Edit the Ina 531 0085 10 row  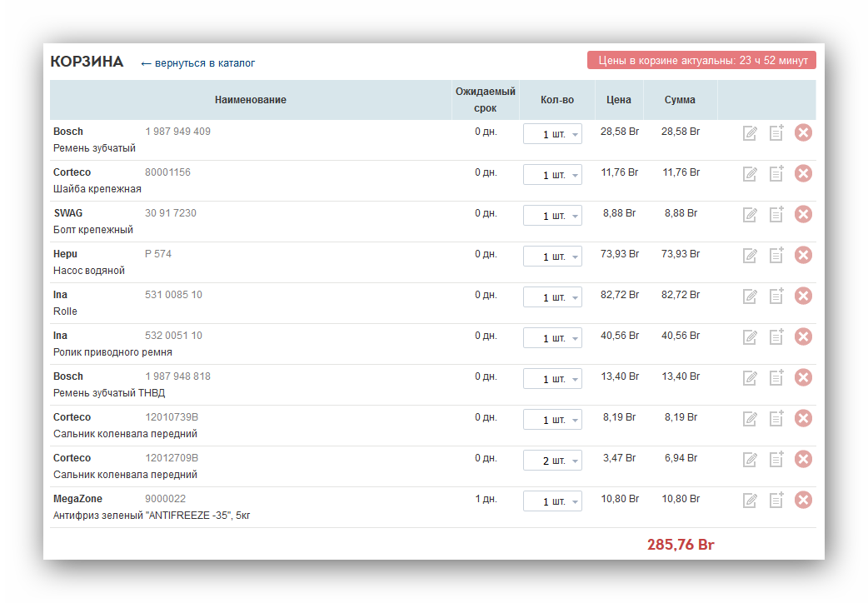(x=750, y=297)
